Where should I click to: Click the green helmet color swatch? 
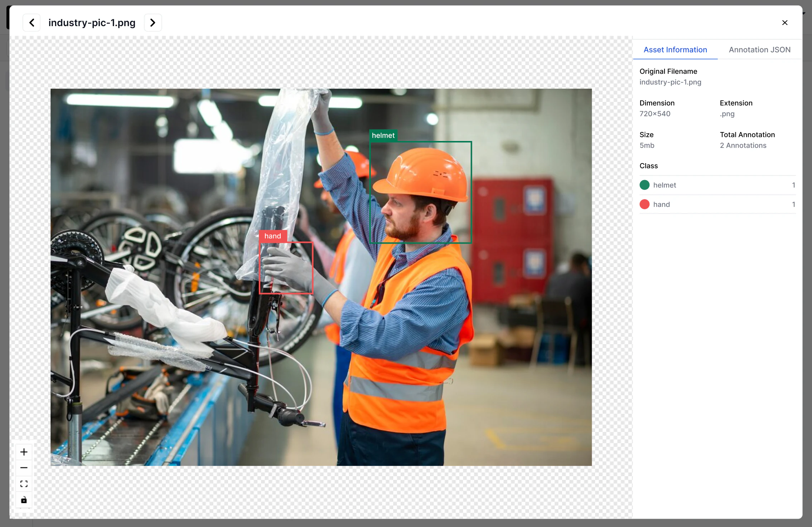click(644, 185)
